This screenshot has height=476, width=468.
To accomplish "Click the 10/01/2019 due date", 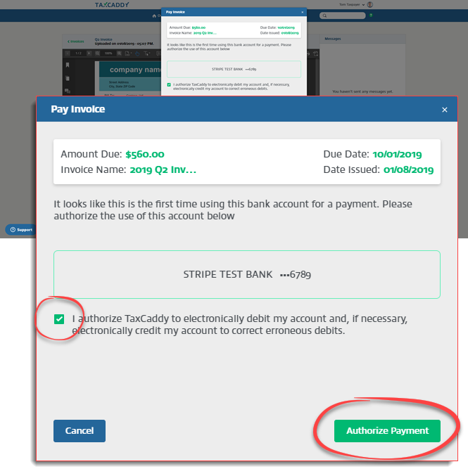I will [x=397, y=154].
